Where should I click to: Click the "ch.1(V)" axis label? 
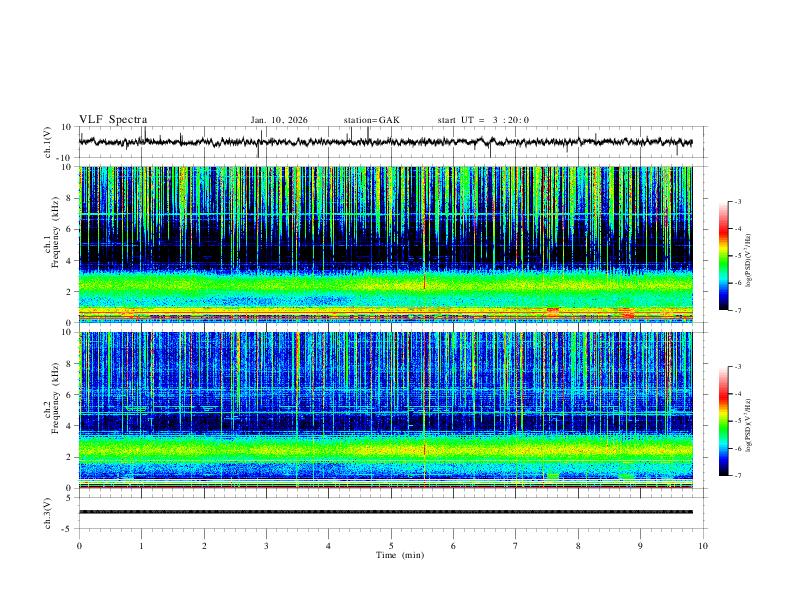click(x=48, y=142)
